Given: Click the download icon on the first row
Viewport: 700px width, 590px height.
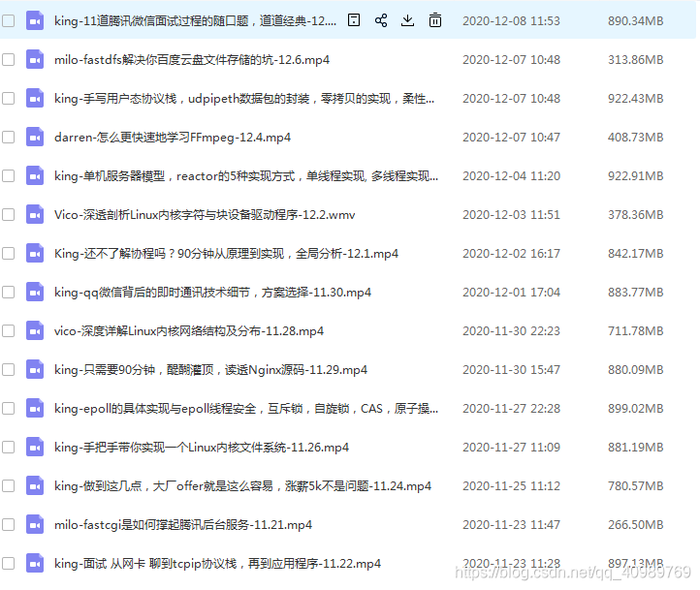Looking at the screenshot, I should tap(407, 20).
